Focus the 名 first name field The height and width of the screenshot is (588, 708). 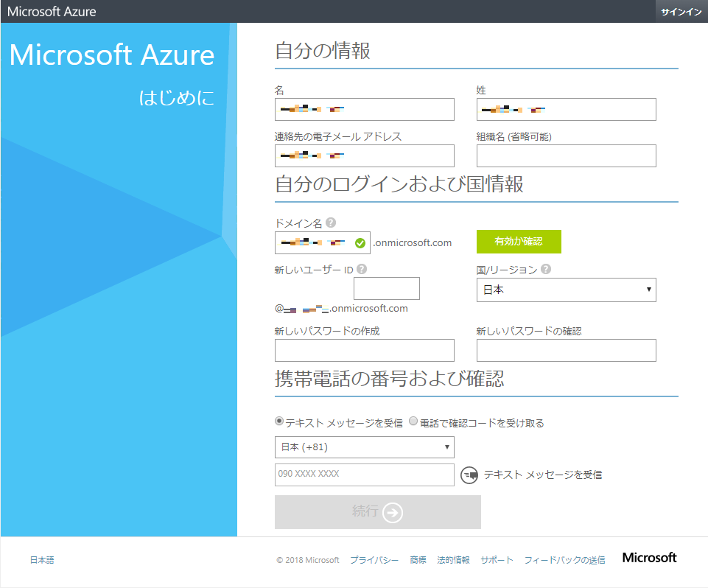[365, 109]
